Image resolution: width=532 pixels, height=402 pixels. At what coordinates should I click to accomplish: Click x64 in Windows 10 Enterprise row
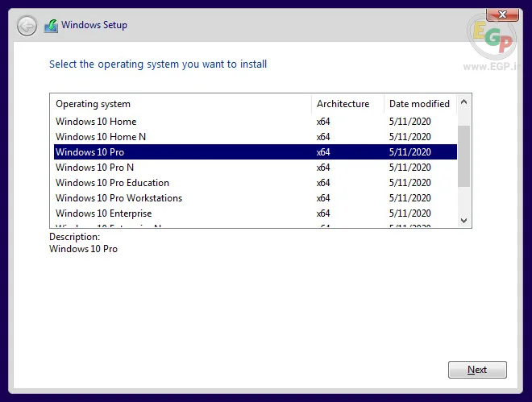tap(323, 213)
